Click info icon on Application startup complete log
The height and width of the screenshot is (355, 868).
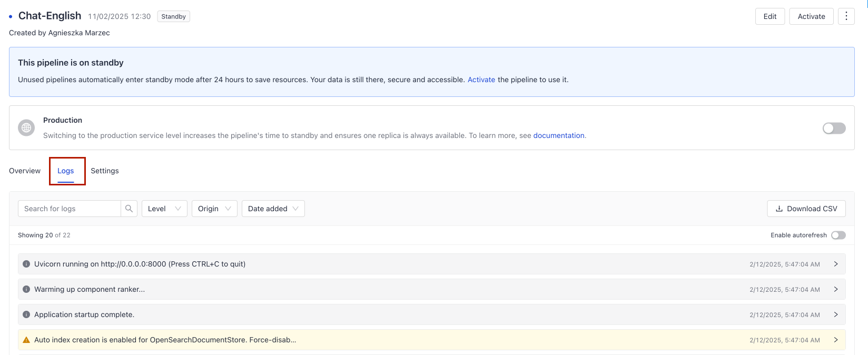tap(26, 314)
